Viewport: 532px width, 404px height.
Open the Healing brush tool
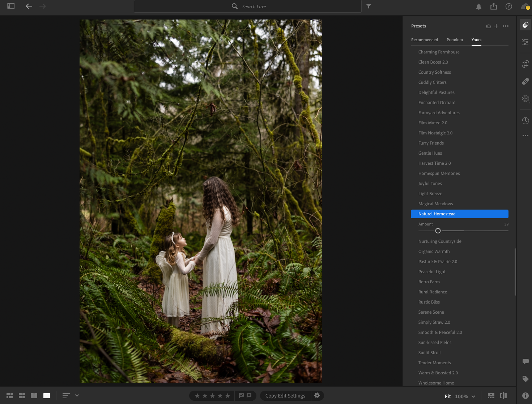pos(525,81)
